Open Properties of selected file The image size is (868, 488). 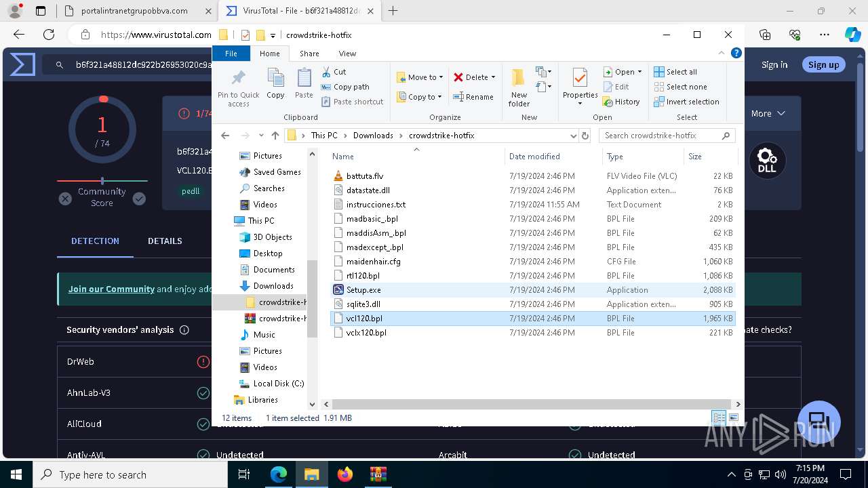(x=580, y=86)
